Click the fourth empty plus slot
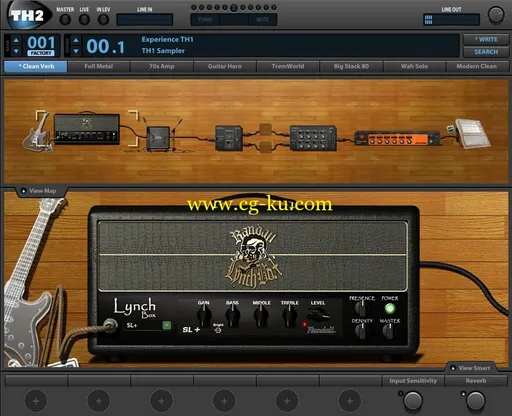Viewport: 512px width, 416px height. coord(224,401)
